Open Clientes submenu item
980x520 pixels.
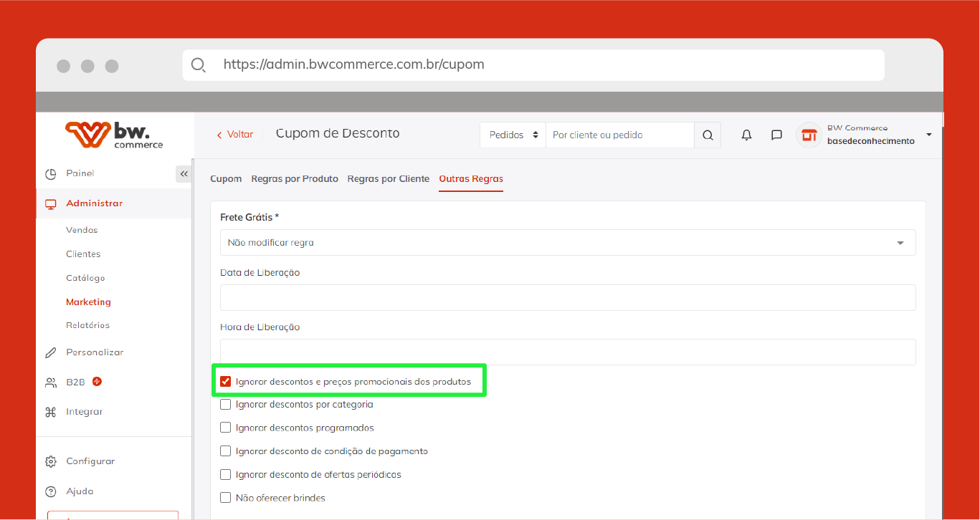[x=83, y=254]
